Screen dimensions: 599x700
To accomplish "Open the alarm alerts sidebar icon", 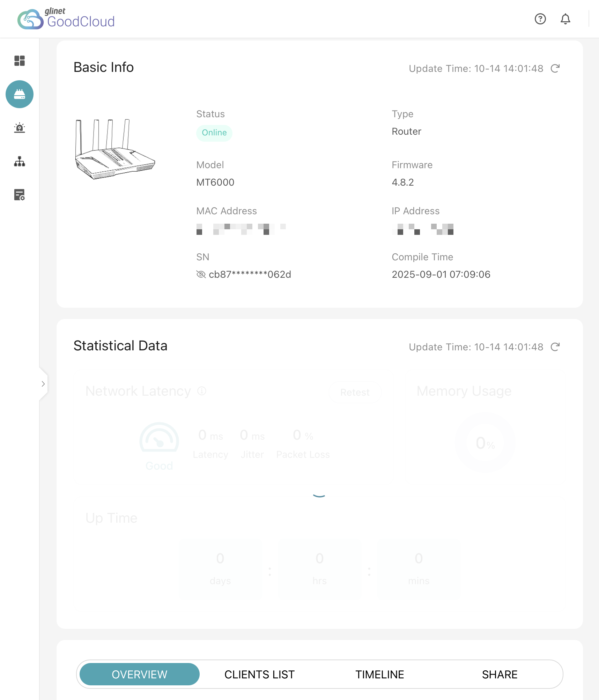I will click(20, 128).
